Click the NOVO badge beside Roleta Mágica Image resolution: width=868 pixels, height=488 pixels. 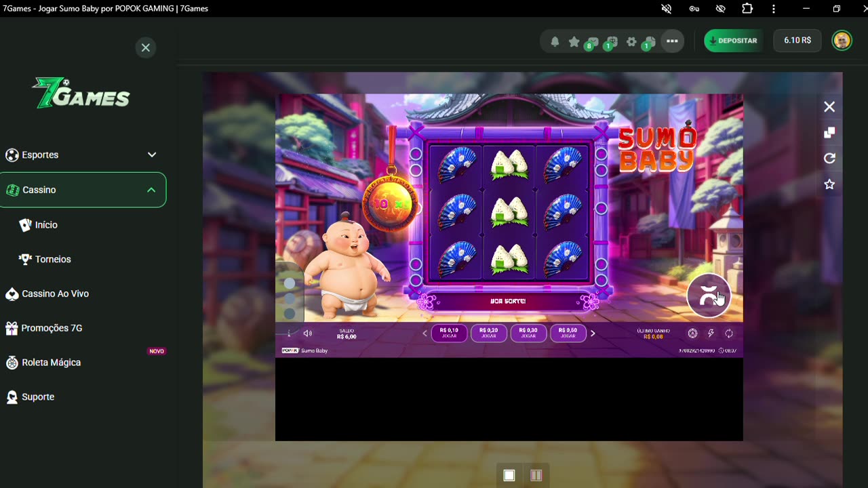tap(157, 351)
